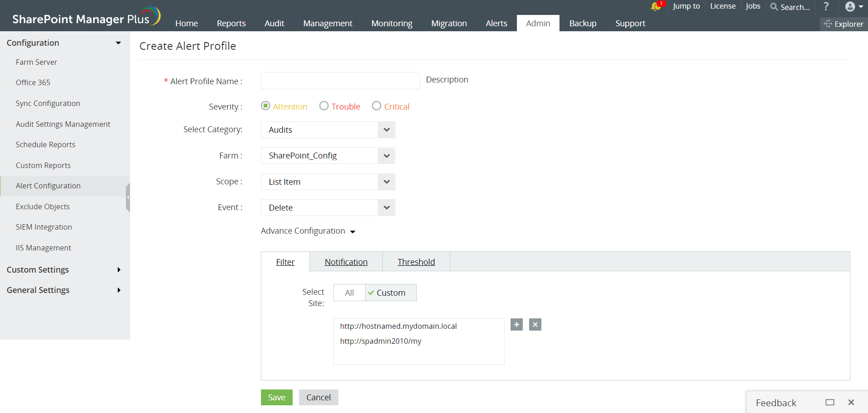
Task: Switch to the Notification tab
Action: pos(346,262)
